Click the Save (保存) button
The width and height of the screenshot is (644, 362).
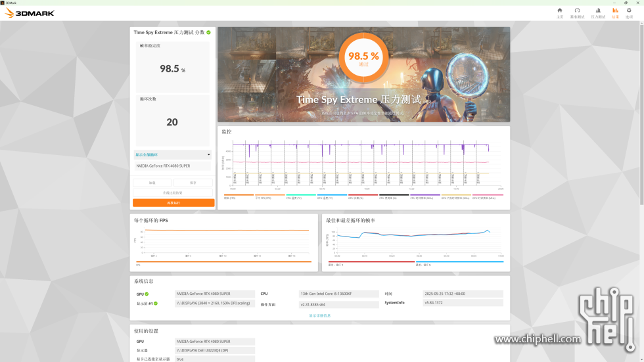pyautogui.click(x=193, y=183)
